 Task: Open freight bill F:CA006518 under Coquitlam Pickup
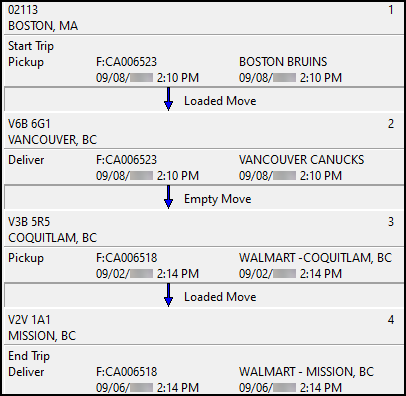126,258
